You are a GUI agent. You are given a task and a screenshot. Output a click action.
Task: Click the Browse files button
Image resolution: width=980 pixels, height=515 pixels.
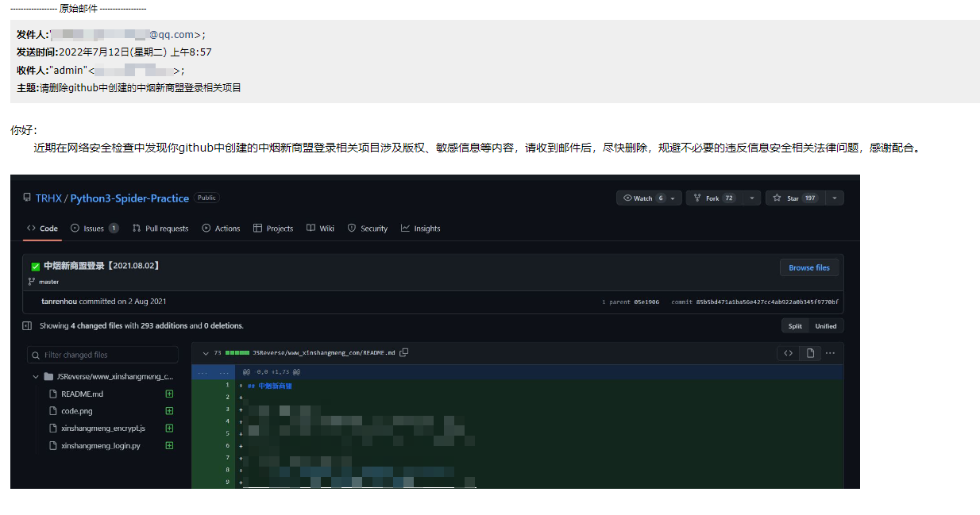[809, 267]
